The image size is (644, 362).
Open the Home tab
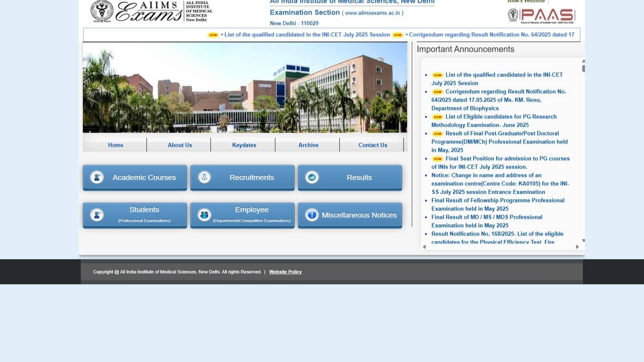click(x=115, y=145)
